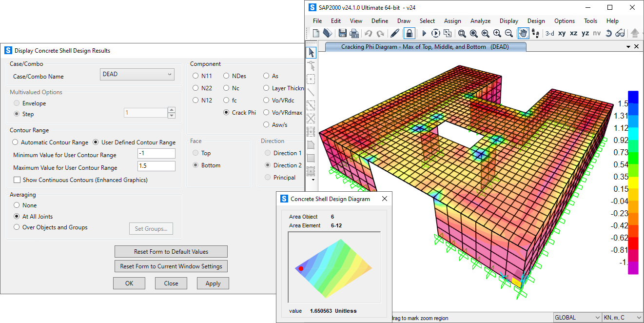Click the Run Analysis play icon
The image size is (644, 323).
(x=424, y=33)
